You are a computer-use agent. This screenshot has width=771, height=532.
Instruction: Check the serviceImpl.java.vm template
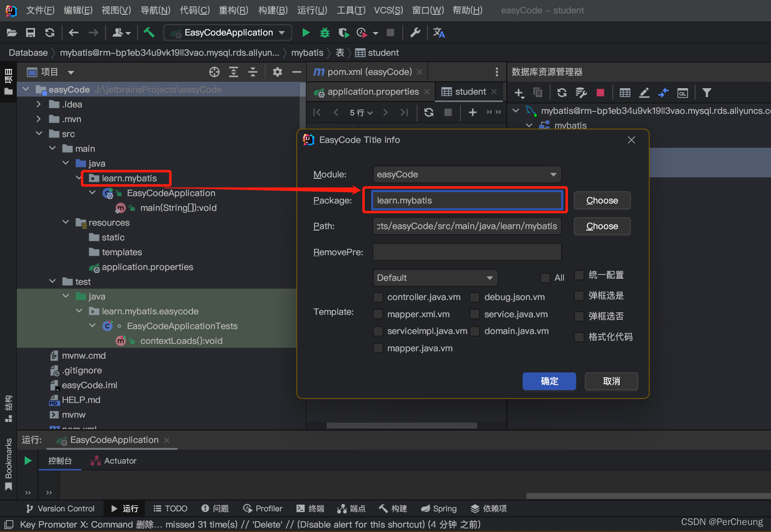378,331
